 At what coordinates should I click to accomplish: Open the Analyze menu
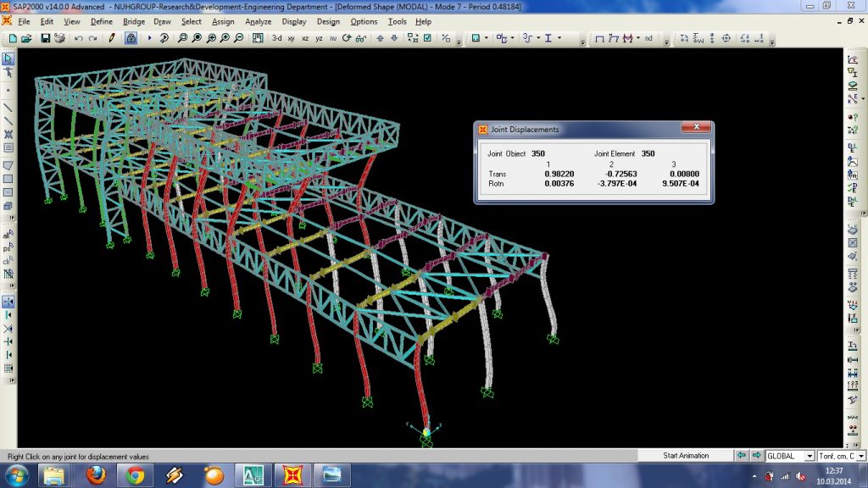point(258,21)
